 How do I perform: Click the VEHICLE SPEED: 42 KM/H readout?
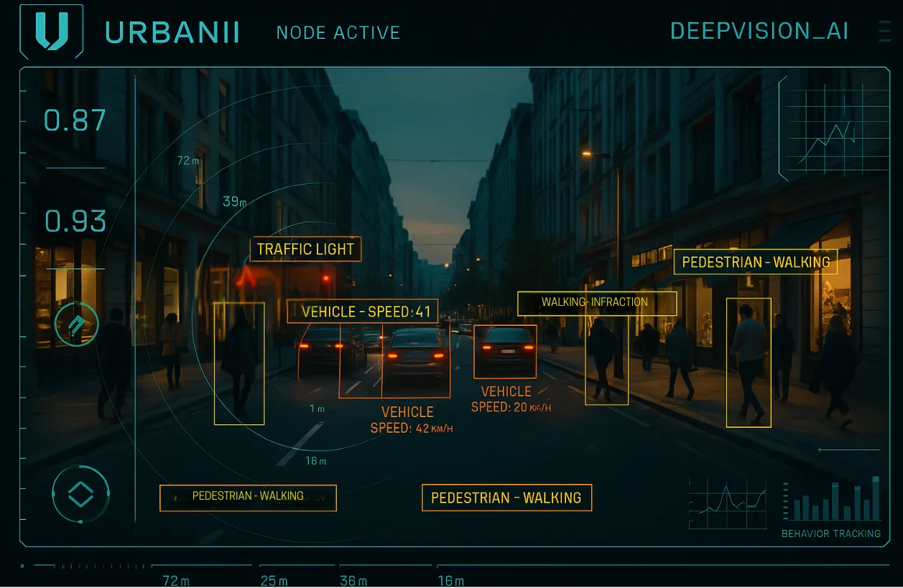[412, 420]
